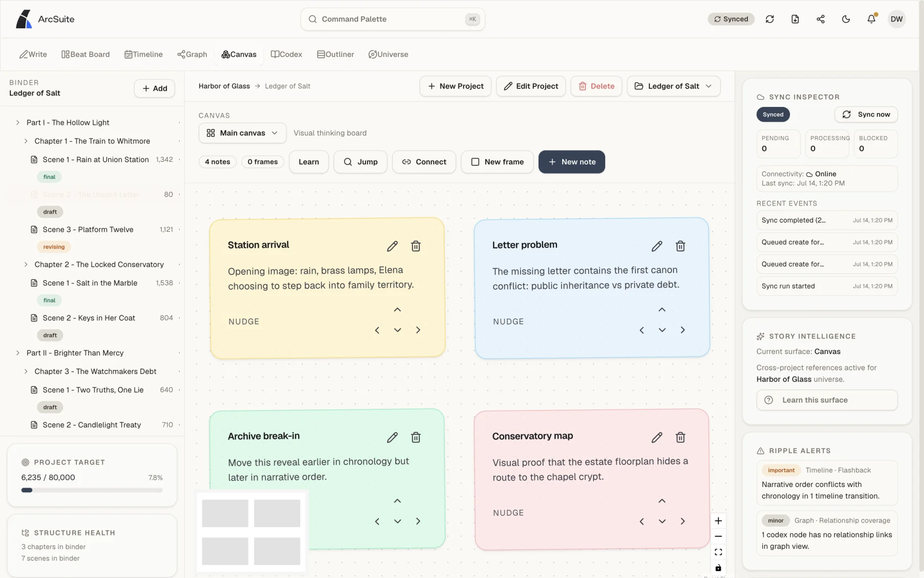This screenshot has height=578, width=924.
Task: Open notifications bell icon
Action: [871, 19]
